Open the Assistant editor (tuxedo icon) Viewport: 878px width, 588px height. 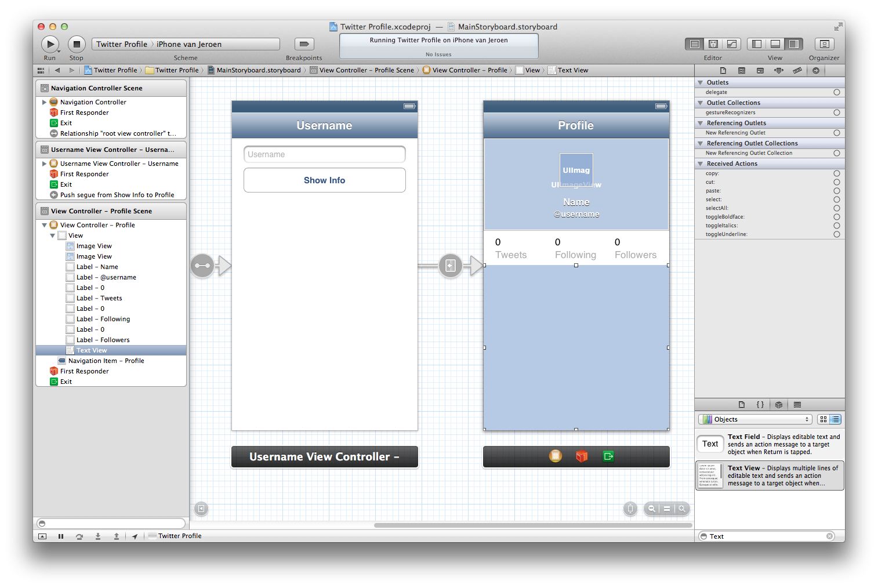tap(713, 44)
